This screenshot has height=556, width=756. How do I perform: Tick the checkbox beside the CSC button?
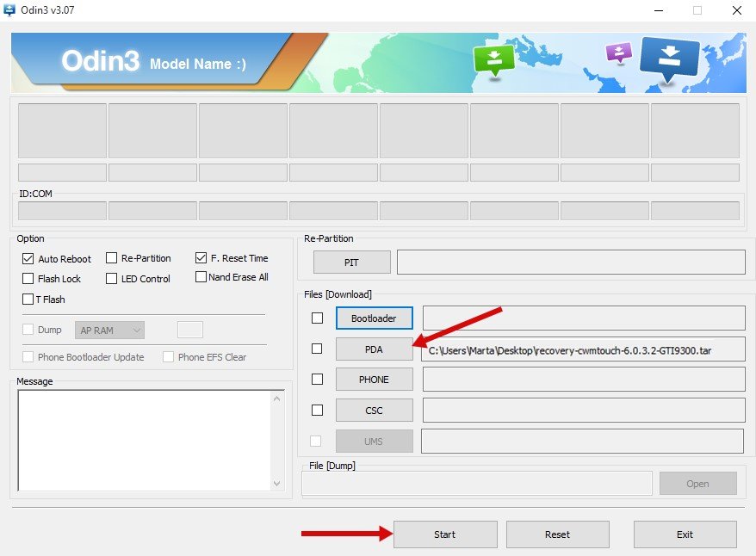(x=317, y=410)
